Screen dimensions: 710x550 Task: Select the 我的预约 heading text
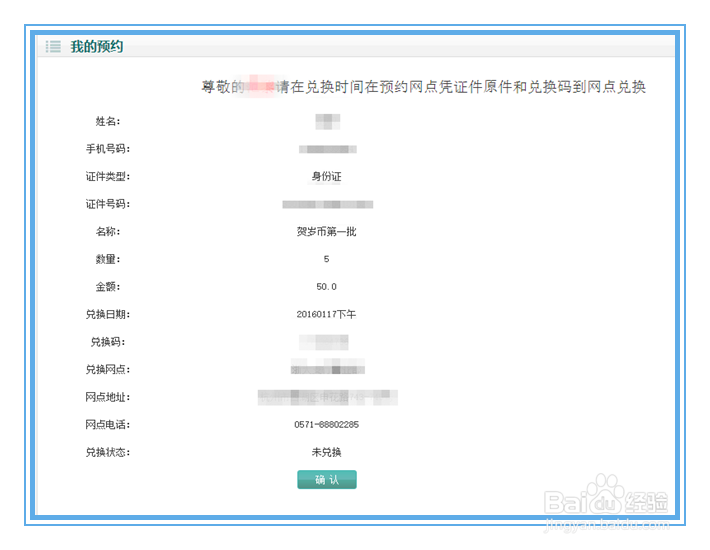[x=96, y=46]
